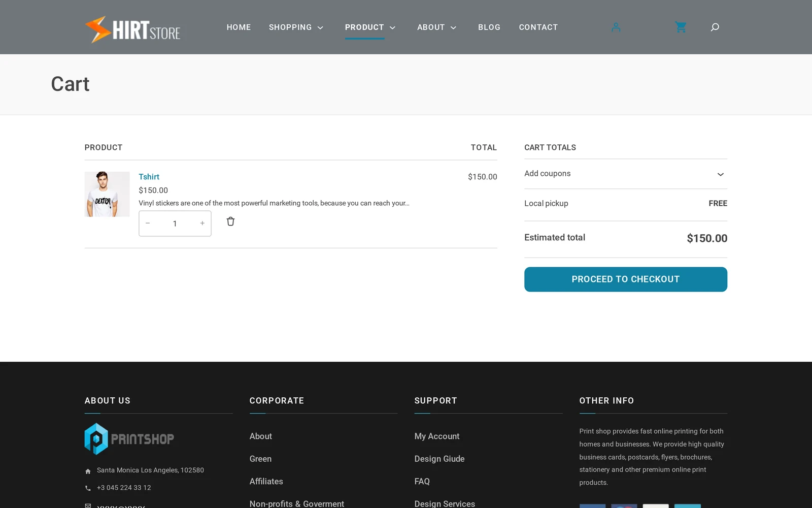
Task: Click the Tshirt product thumbnail
Action: pyautogui.click(x=107, y=194)
